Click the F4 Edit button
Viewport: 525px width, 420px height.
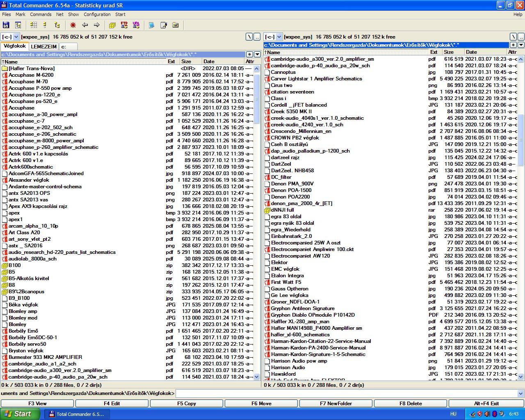[112, 403]
